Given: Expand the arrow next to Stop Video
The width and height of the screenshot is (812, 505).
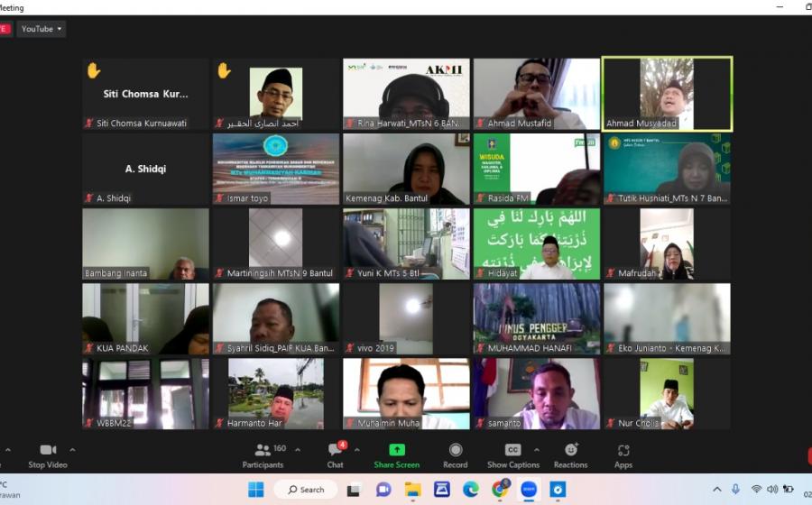Looking at the screenshot, I should 72,449.
